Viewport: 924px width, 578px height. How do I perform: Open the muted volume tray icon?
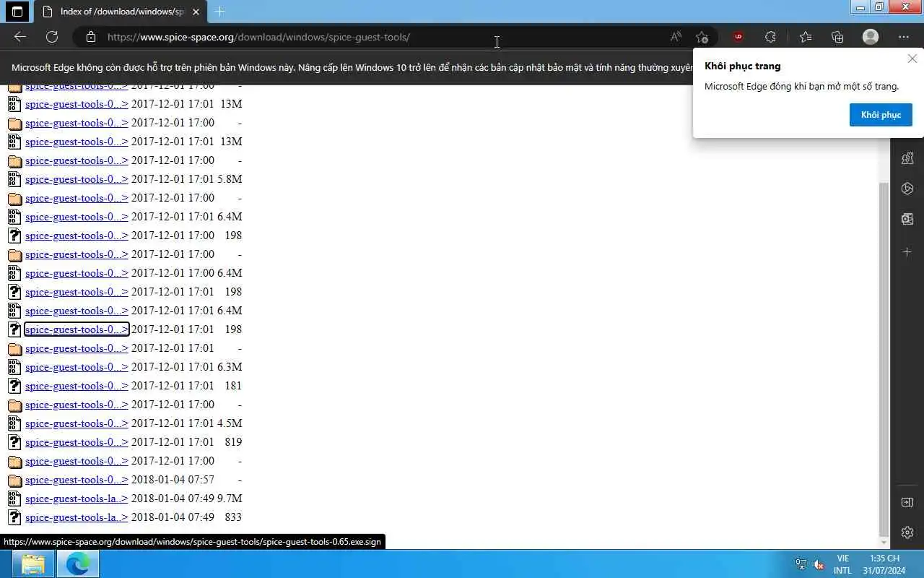tap(819, 564)
